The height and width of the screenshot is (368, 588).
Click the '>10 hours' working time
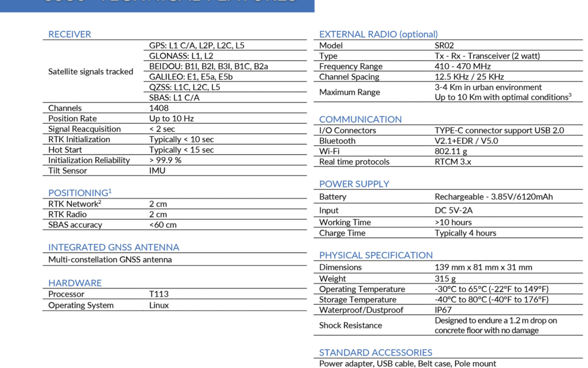(453, 222)
